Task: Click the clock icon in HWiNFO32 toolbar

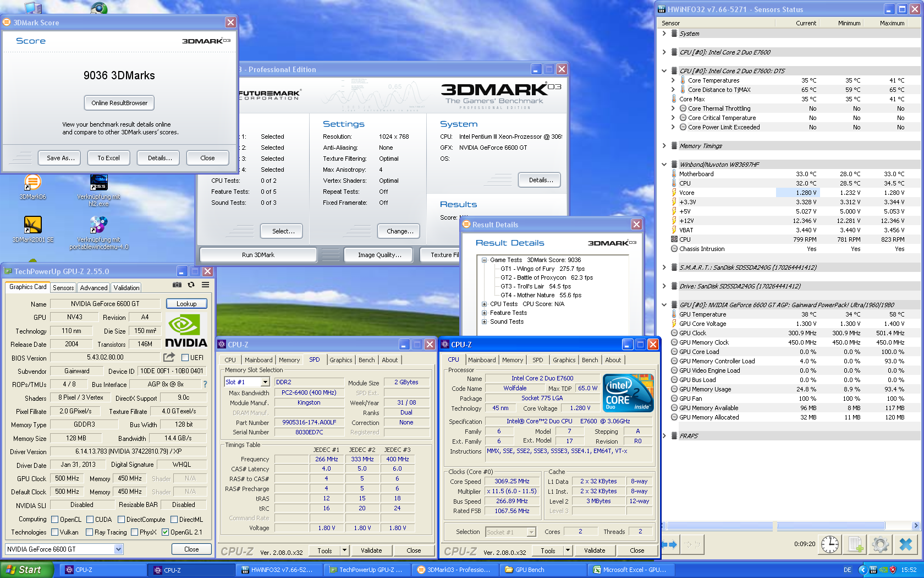Action: point(829,544)
